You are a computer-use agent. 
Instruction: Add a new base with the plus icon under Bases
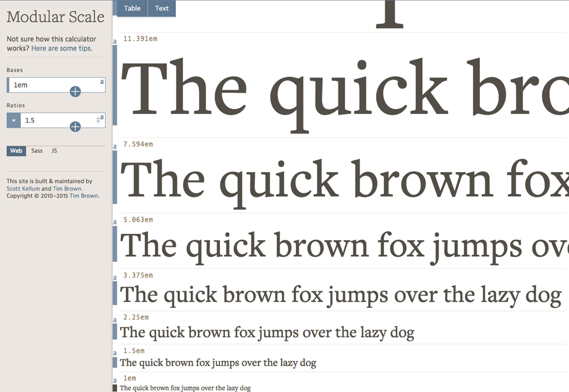tap(75, 91)
